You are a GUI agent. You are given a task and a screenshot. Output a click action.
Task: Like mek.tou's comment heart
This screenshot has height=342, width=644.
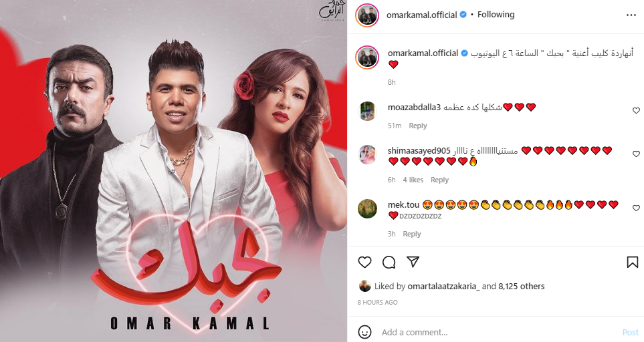[x=636, y=208]
